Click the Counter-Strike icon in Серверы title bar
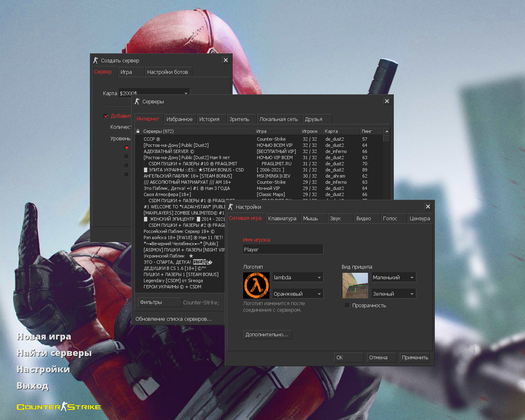The image size is (525, 420). 137,101
